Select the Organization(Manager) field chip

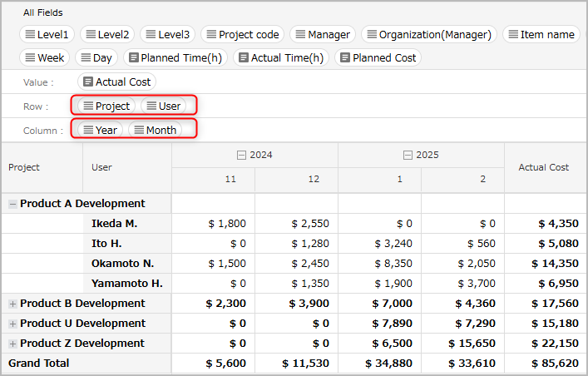[x=429, y=35]
